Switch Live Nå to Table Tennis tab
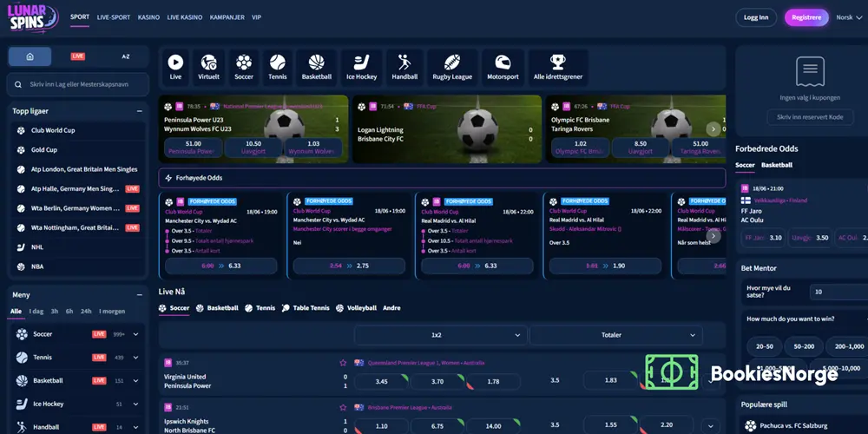This screenshot has height=434, width=868. [306, 308]
